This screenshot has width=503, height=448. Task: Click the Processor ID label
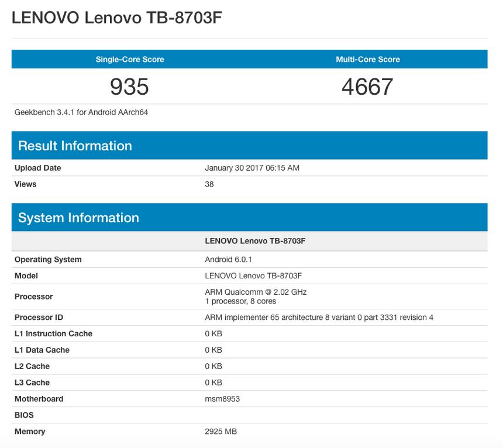(39, 317)
